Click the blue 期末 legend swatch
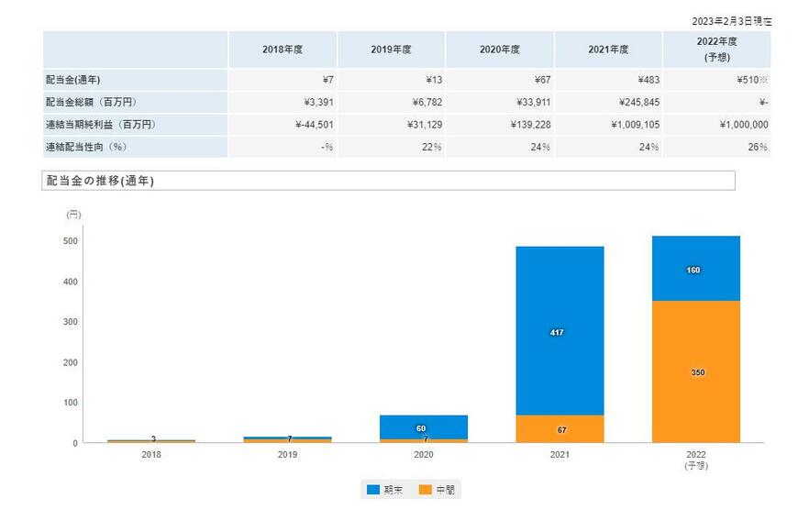 coord(373,491)
